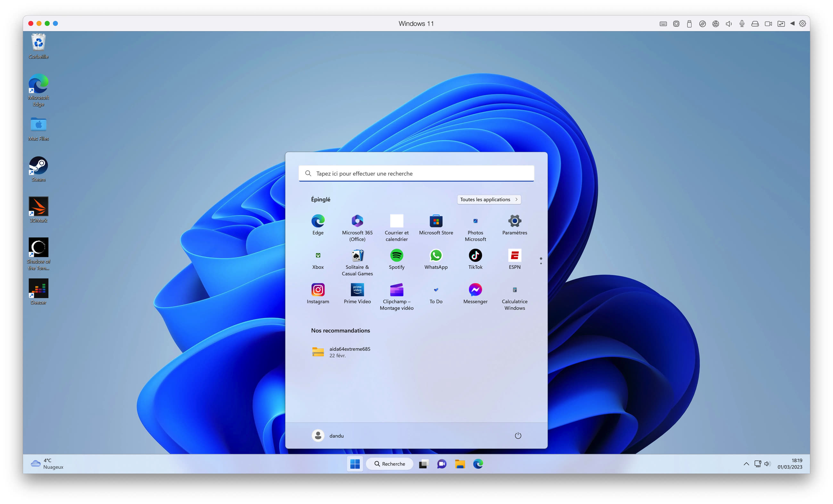Open Recherche from the taskbar
Screen dimensions: 833x504
390,463
